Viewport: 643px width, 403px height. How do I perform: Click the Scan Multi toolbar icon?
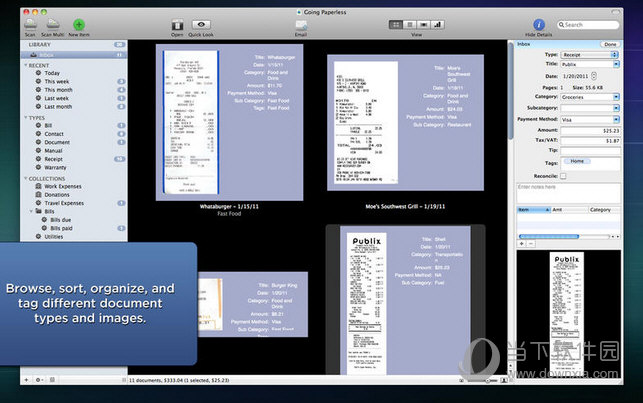[52, 24]
